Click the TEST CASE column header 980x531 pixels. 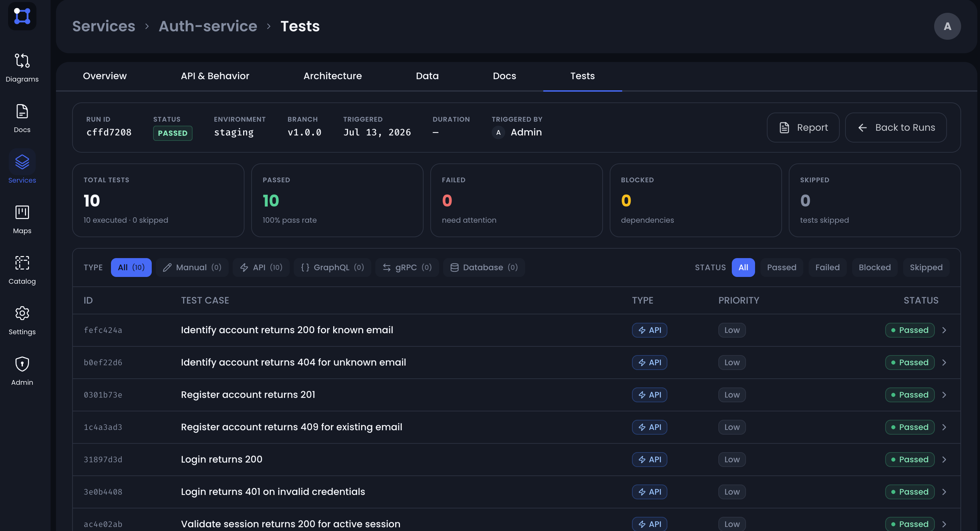(205, 301)
